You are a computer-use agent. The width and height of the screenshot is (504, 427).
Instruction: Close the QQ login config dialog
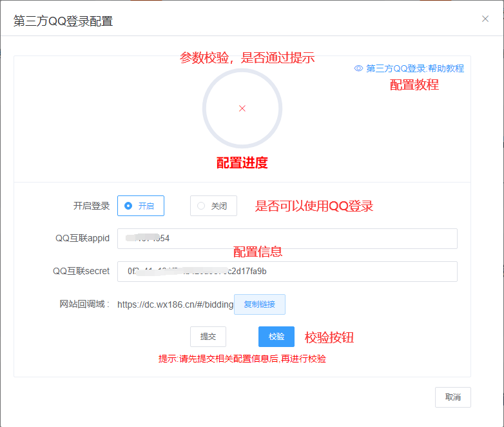485,19
